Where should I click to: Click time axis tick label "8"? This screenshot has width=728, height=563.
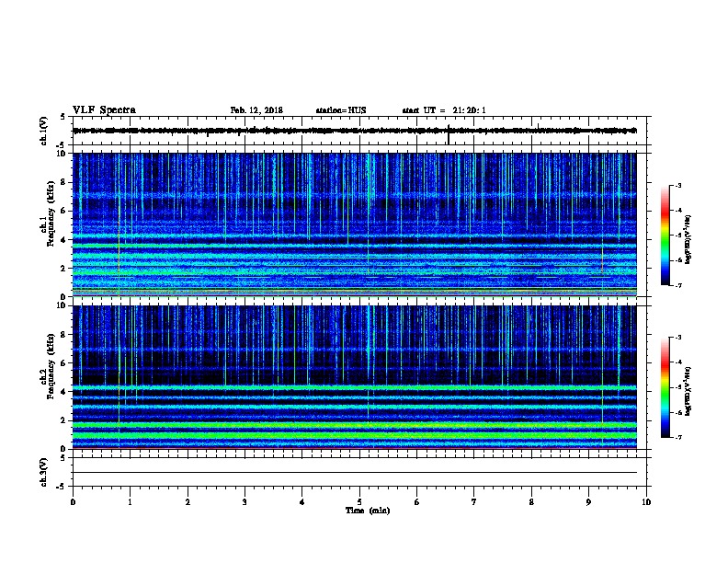pyautogui.click(x=531, y=502)
